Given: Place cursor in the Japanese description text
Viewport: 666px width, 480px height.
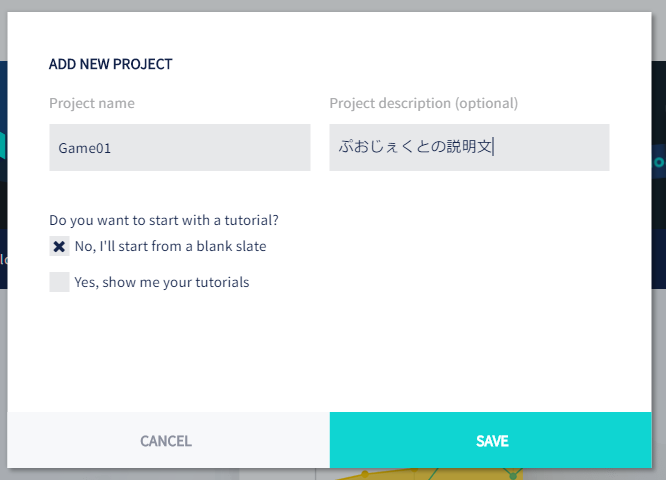Looking at the screenshot, I should tap(415, 147).
